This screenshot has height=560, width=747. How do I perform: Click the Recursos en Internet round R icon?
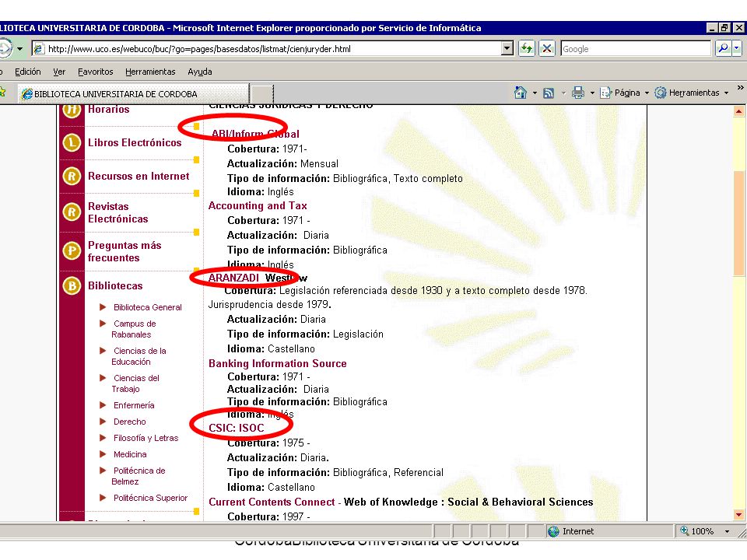coord(72,177)
